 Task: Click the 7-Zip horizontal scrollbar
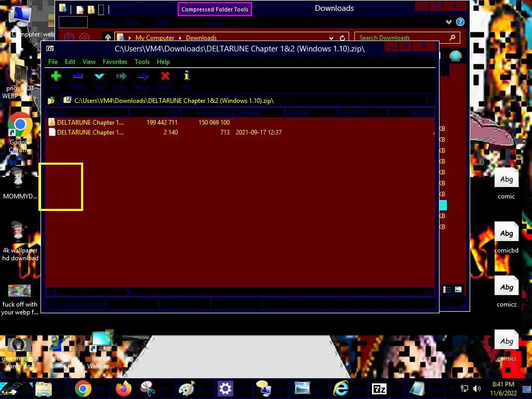point(240,291)
